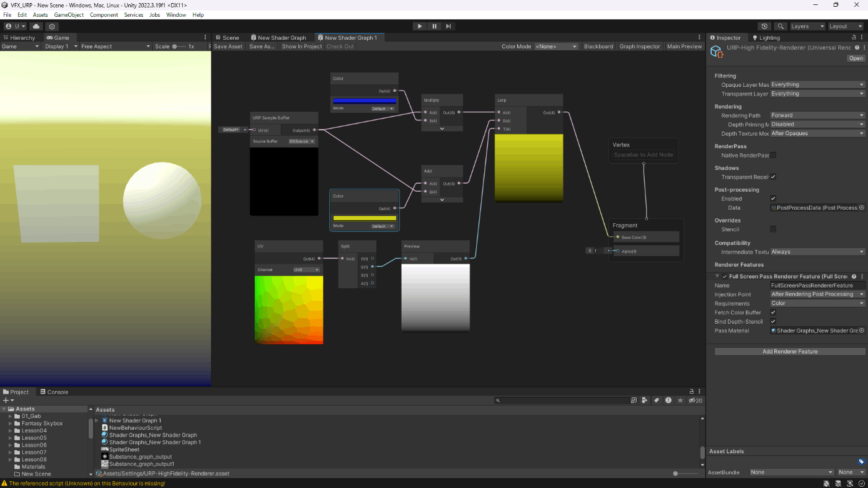Click the blue asset label tag icon
The width and height of the screenshot is (868, 488).
pyautogui.click(x=861, y=461)
